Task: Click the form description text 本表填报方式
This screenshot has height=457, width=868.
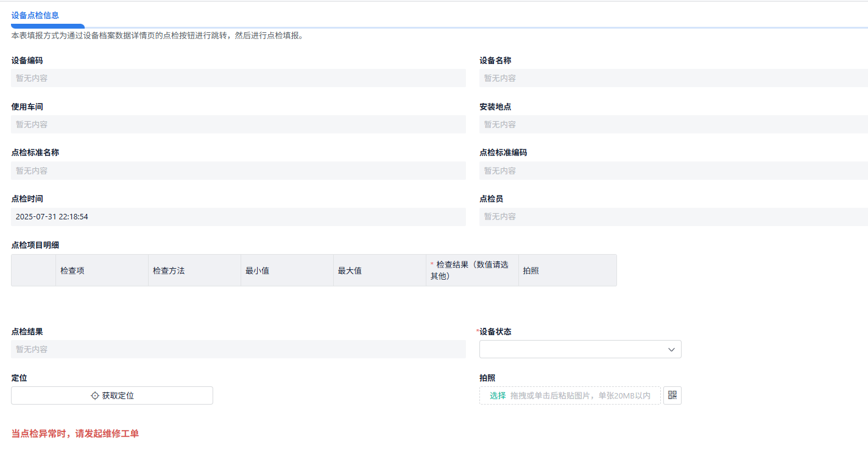Action: click(157, 35)
